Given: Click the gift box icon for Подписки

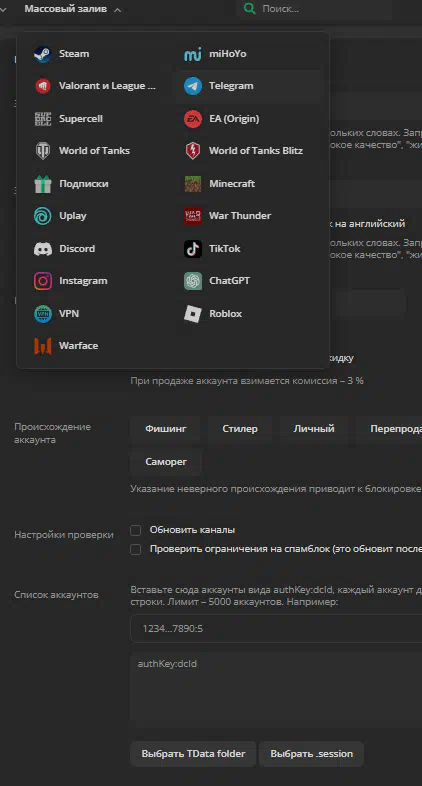Looking at the screenshot, I should [43, 184].
